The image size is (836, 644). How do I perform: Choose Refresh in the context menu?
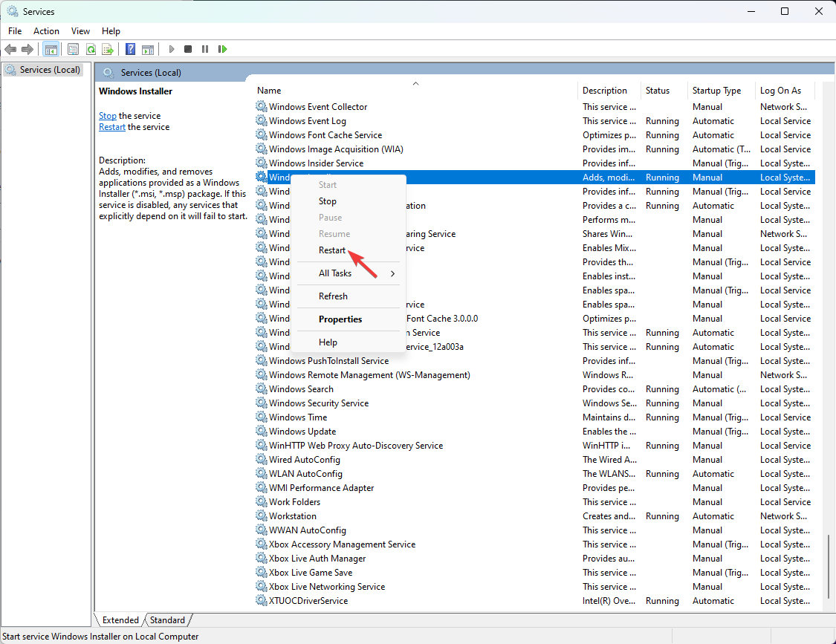coord(349,296)
